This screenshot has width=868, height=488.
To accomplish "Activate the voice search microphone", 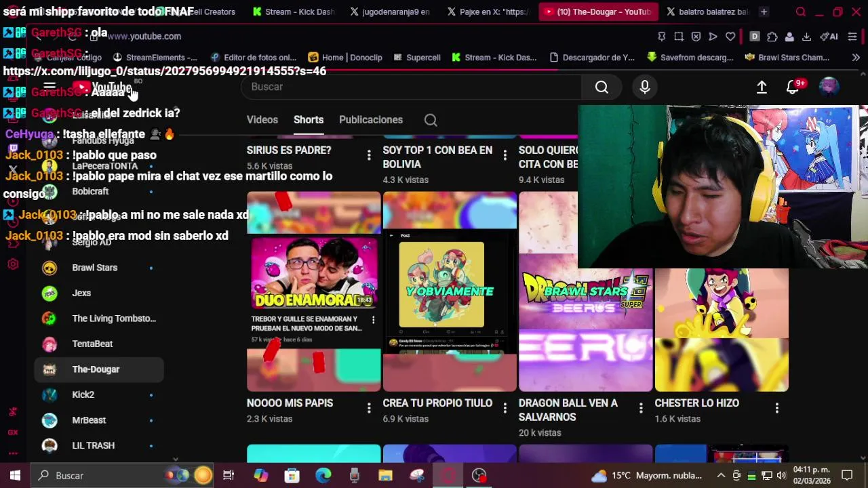I will [x=645, y=87].
